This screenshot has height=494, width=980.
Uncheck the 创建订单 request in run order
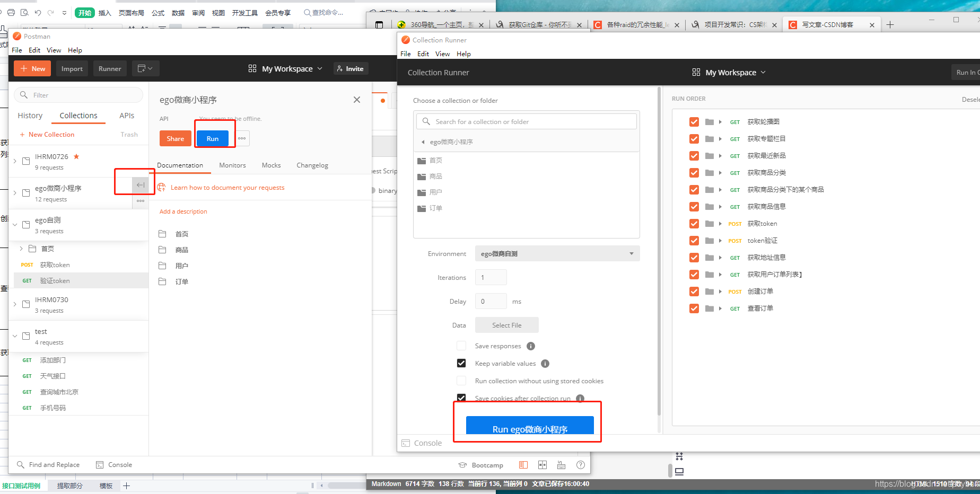(694, 292)
